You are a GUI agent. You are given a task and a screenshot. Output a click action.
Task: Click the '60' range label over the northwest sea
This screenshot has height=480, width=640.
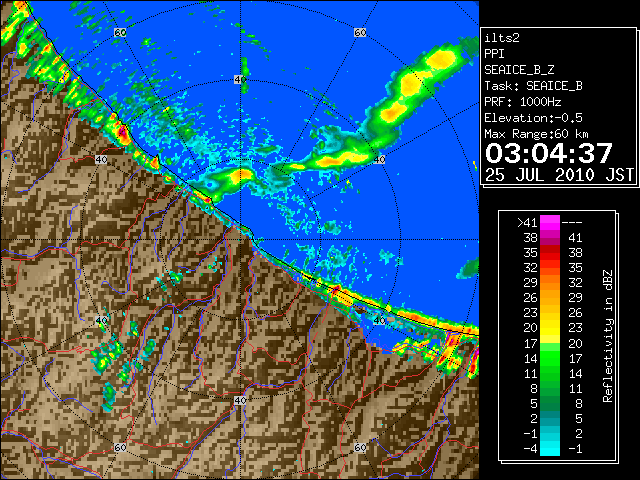click(120, 32)
